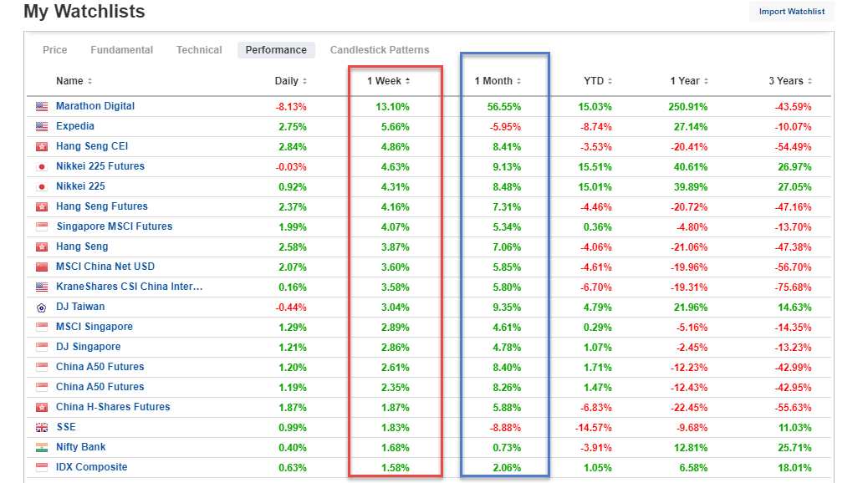Open the Hang Seng Futures link
This screenshot has height=483, width=868.
(x=102, y=206)
